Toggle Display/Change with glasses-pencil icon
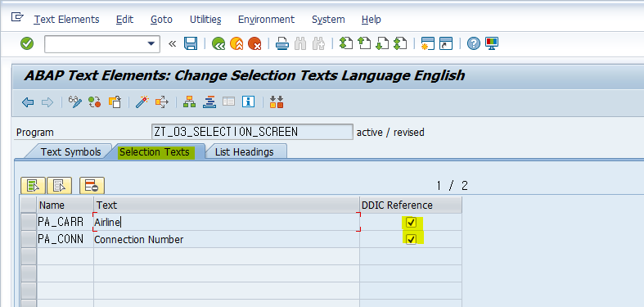Image resolution: width=644 pixels, height=307 pixels. (x=75, y=102)
